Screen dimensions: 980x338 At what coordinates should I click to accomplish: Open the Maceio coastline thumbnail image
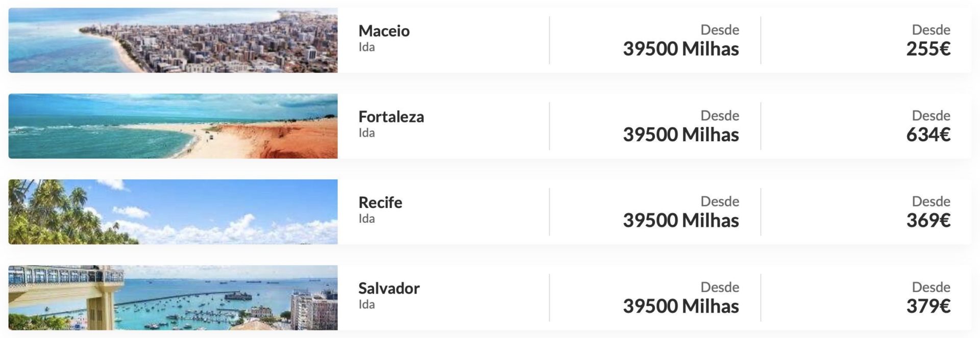pyautogui.click(x=173, y=40)
